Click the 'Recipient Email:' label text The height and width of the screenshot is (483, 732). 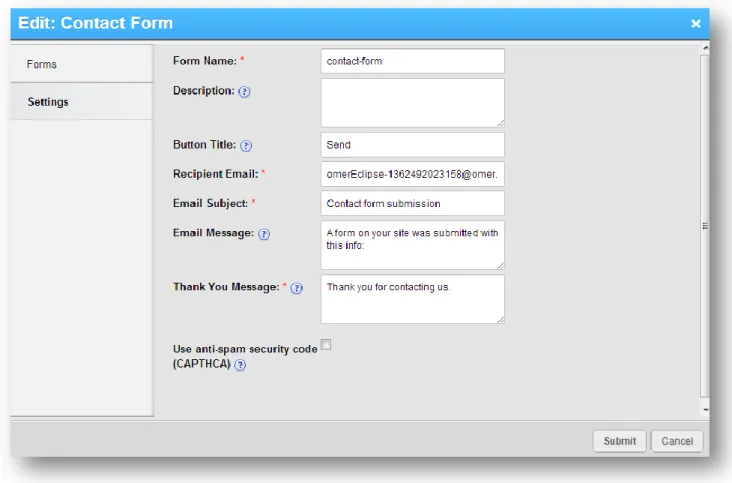[x=215, y=174]
